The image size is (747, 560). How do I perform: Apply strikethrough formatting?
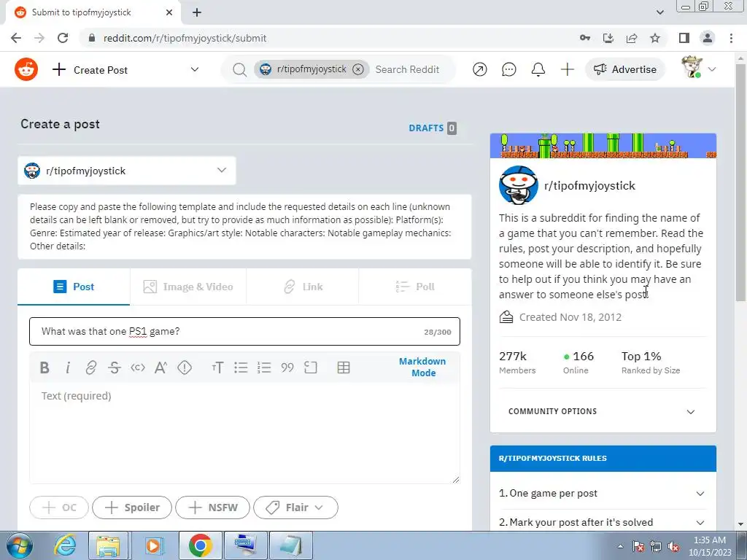[x=115, y=367]
